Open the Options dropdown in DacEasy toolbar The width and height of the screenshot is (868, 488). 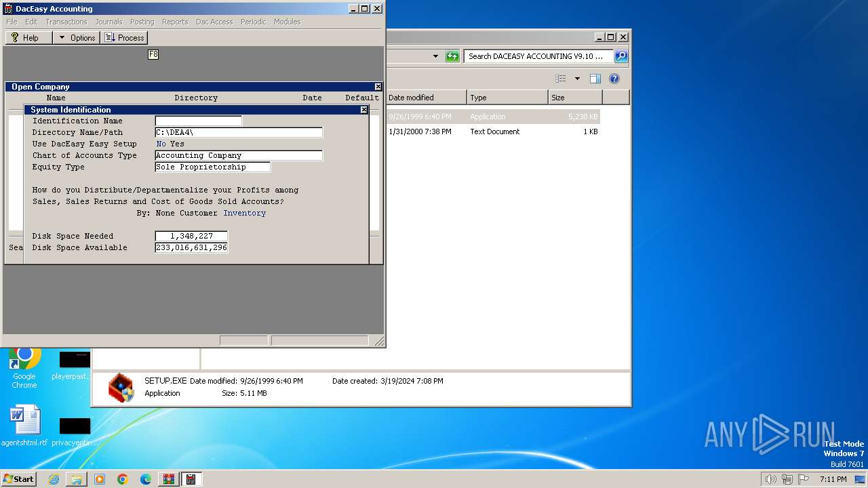(x=77, y=38)
